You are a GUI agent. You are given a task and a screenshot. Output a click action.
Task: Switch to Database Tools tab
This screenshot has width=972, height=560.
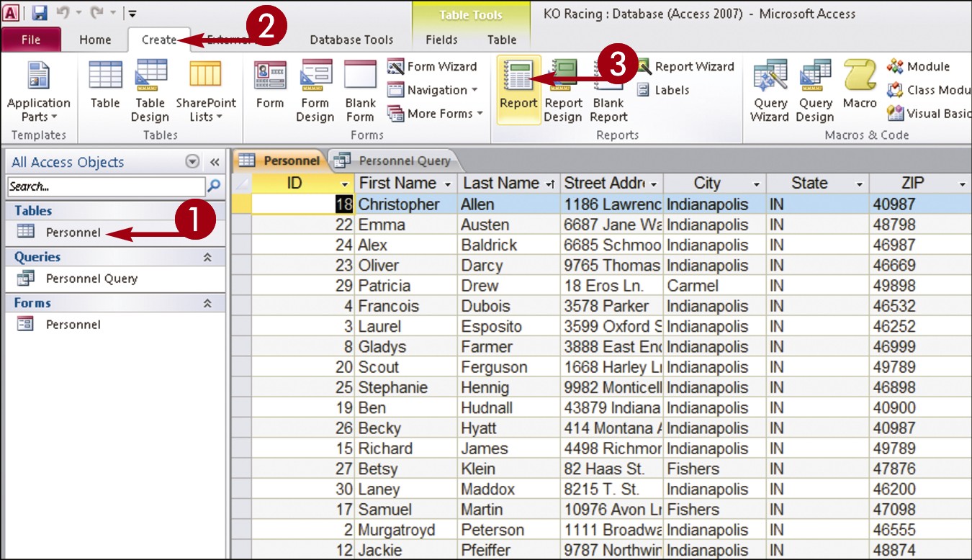351,40
